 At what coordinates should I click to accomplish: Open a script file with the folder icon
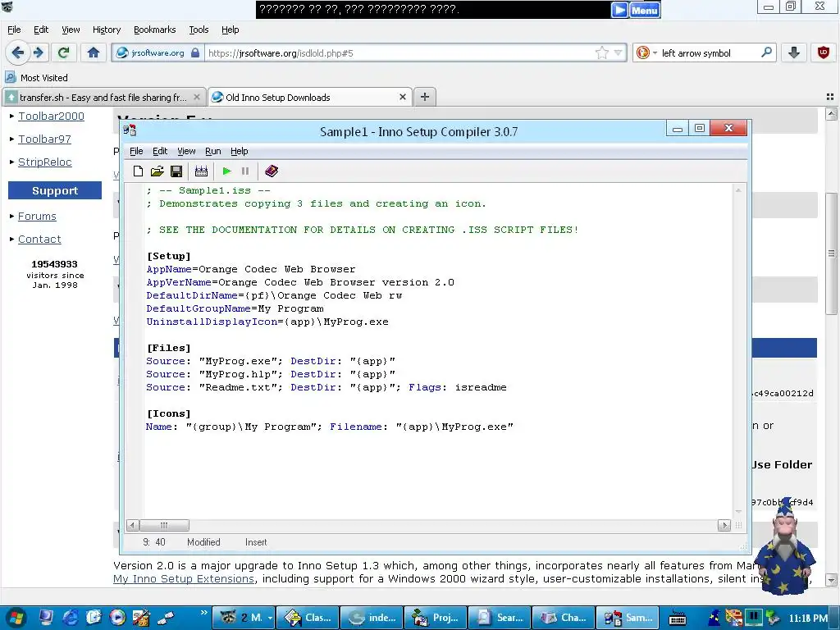tap(157, 171)
